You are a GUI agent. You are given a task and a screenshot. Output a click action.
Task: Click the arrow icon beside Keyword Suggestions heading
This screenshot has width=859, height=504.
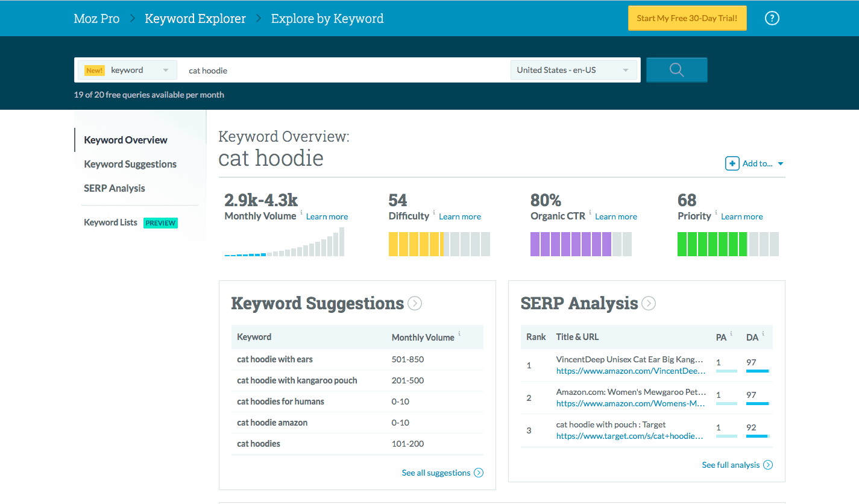coord(414,303)
